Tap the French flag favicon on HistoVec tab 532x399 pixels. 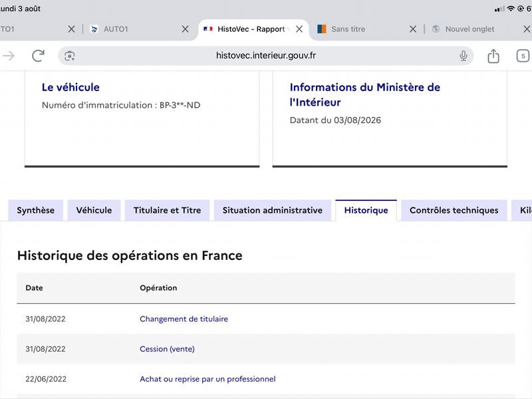[207, 29]
